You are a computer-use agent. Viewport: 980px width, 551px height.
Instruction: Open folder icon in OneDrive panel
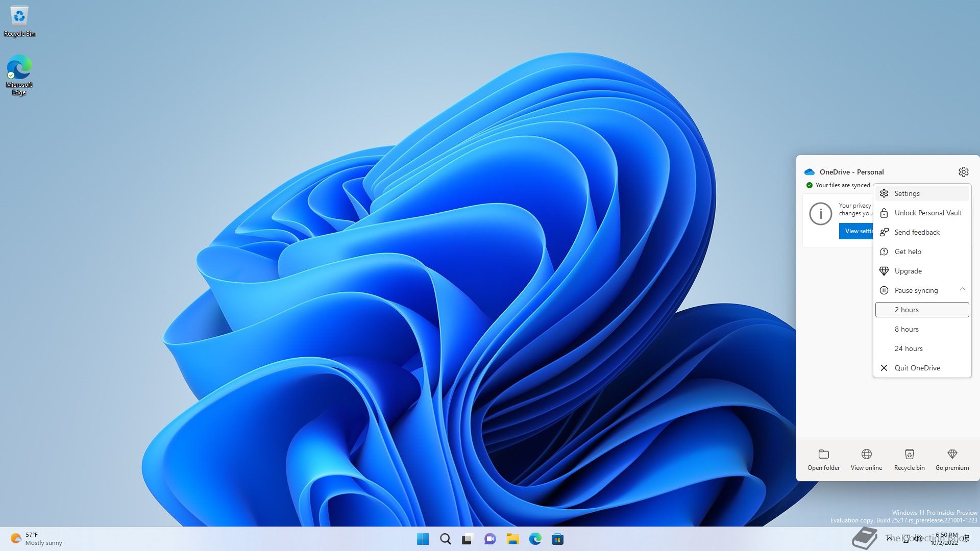(823, 454)
